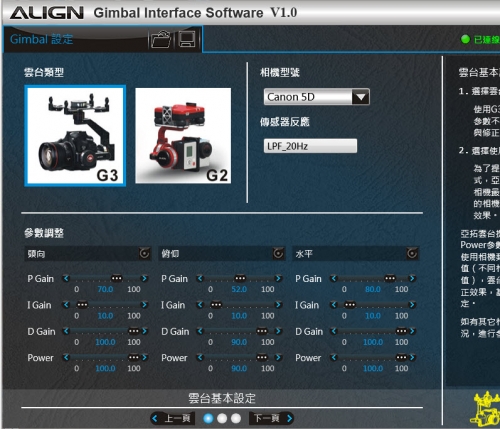
Task: Increase 頭向 I Gain with right arrow
Action: point(144,304)
